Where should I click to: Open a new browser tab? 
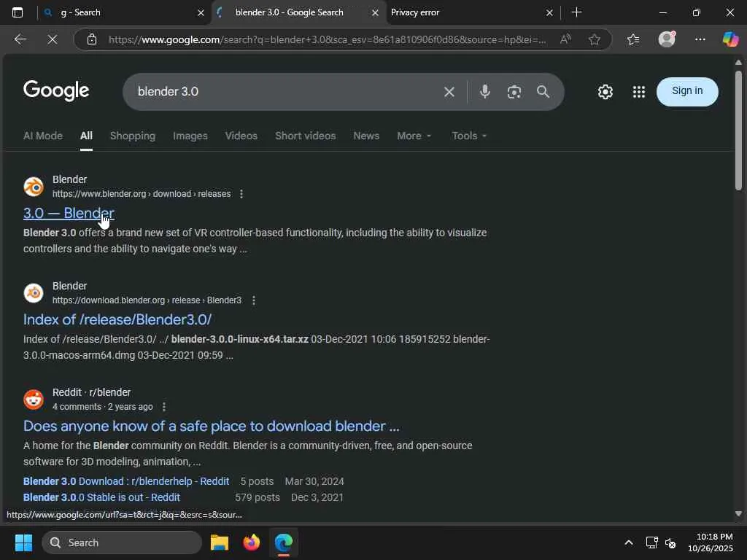[576, 12]
